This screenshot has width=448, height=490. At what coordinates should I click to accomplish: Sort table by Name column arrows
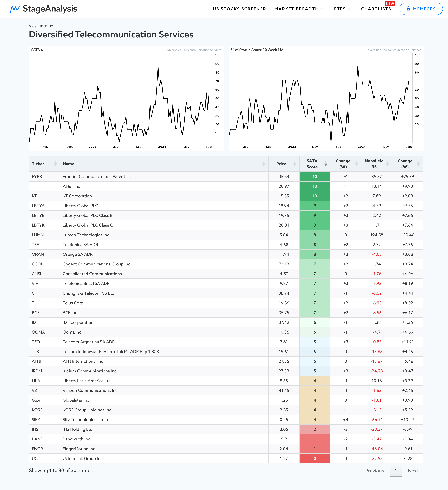point(264,164)
